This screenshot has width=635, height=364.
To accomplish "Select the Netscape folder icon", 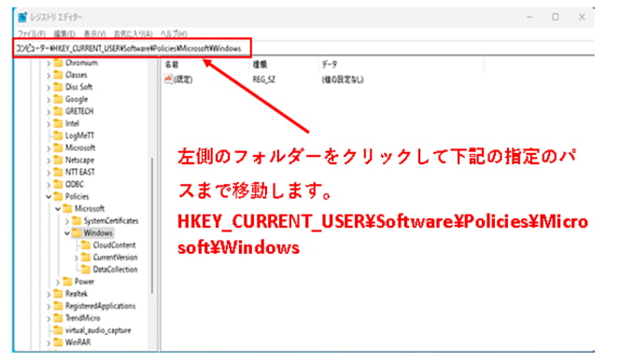I will coord(59,160).
